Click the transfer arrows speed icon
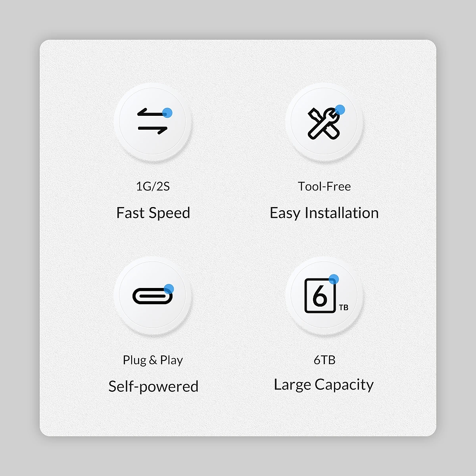 (x=153, y=121)
